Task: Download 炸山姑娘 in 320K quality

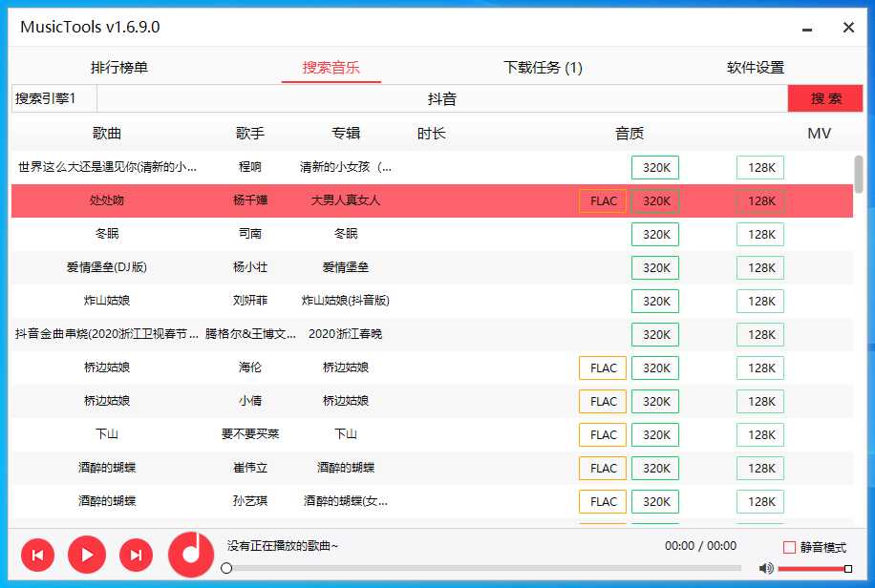Action: [655, 302]
